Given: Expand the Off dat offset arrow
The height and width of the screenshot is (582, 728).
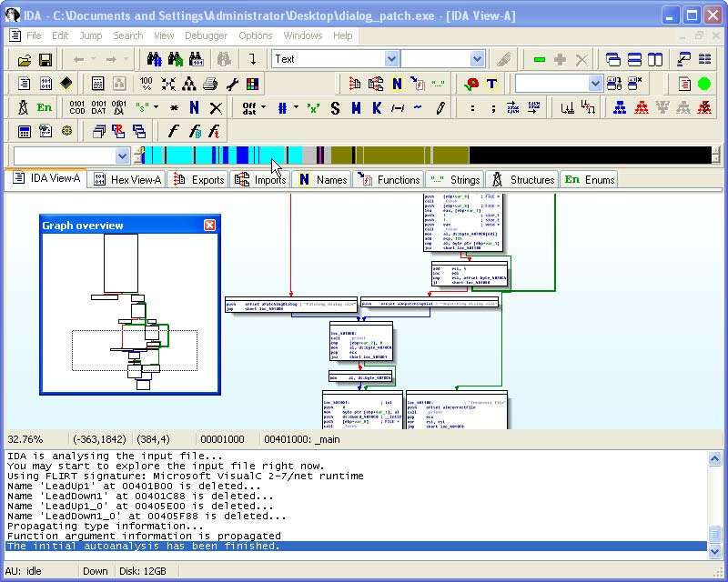Looking at the screenshot, I should coord(263,107).
